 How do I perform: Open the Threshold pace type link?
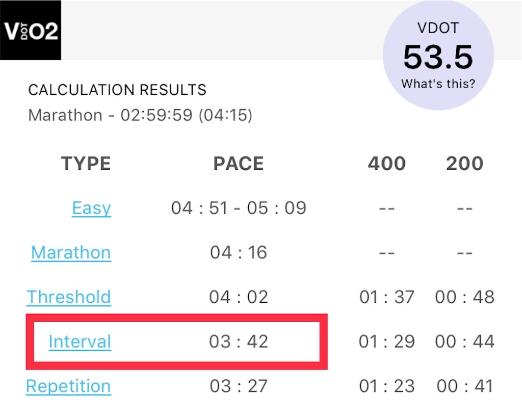click(69, 297)
